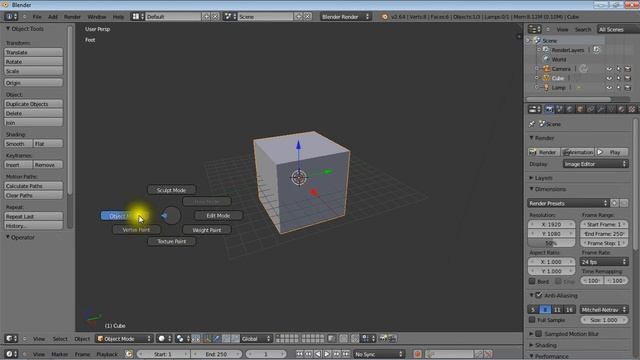The height and width of the screenshot is (360, 640).
Task: Click the X 1920 resolution field
Action: tap(551, 224)
